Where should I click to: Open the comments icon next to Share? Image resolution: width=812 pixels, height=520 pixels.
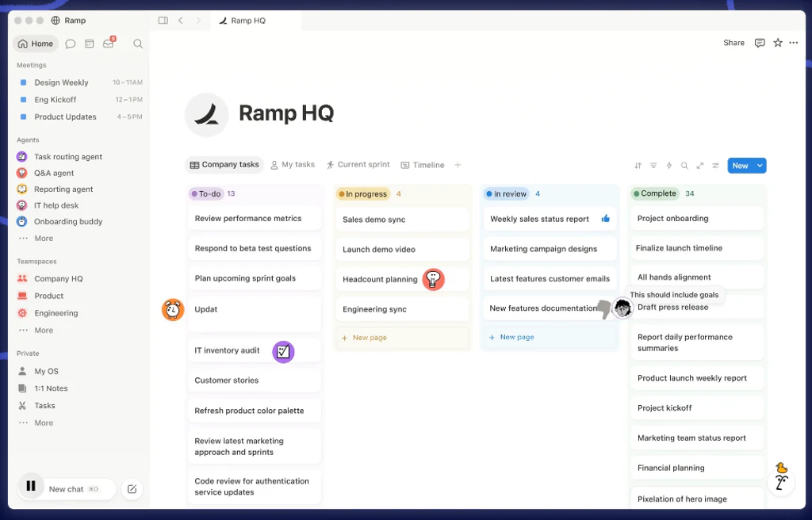[x=760, y=43]
